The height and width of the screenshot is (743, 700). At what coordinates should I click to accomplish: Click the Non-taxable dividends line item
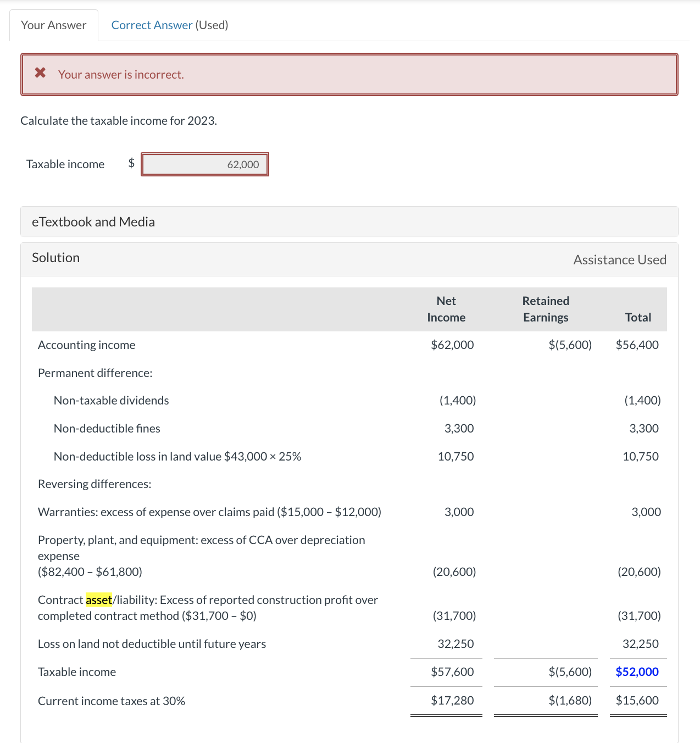pyautogui.click(x=111, y=400)
